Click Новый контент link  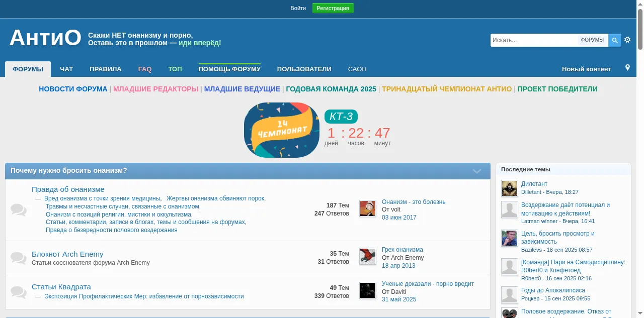click(x=587, y=69)
